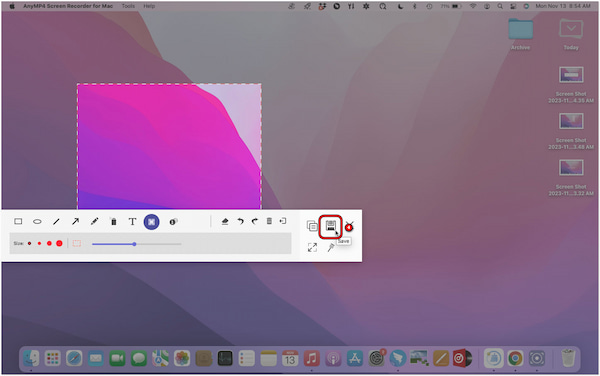Select the numbered callout step tool
This screenshot has height=376, width=600.
point(173,221)
